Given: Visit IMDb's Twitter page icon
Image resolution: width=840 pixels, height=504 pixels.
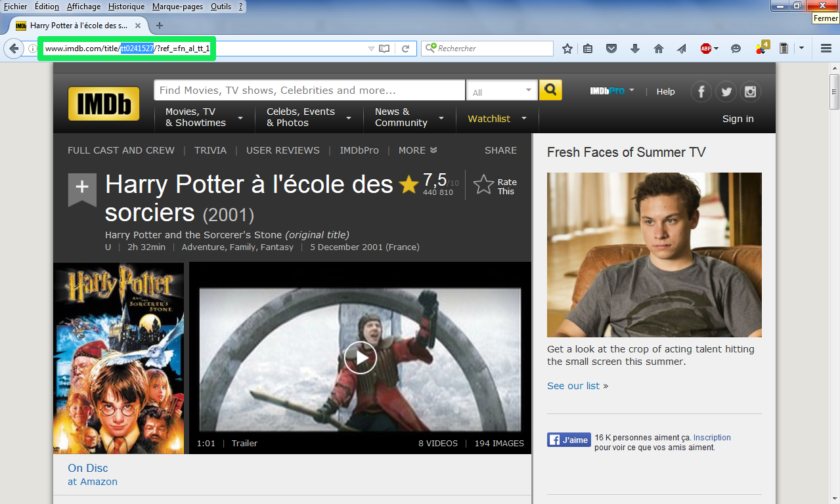Looking at the screenshot, I should tap(726, 92).
